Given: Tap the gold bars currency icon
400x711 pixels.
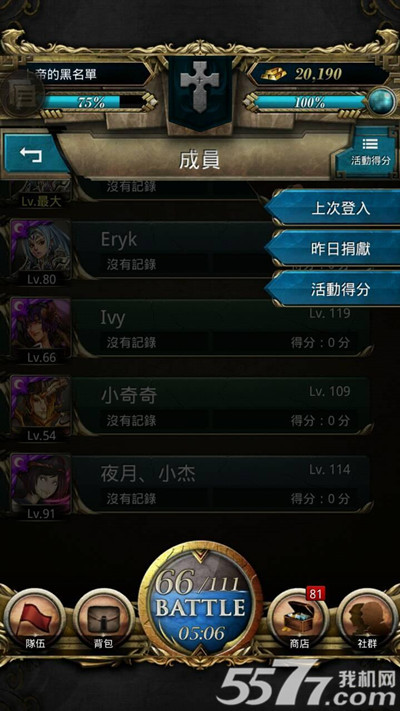Looking at the screenshot, I should (273, 73).
